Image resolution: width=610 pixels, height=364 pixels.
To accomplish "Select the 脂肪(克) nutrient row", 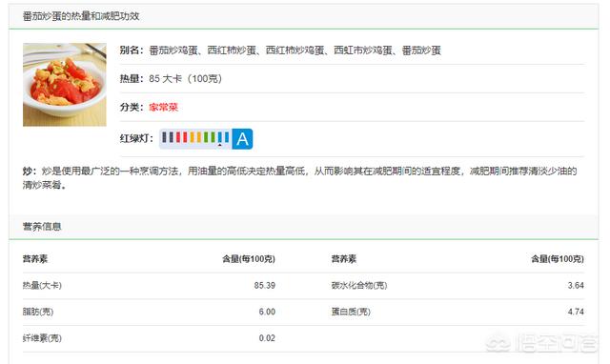I will (149, 312).
